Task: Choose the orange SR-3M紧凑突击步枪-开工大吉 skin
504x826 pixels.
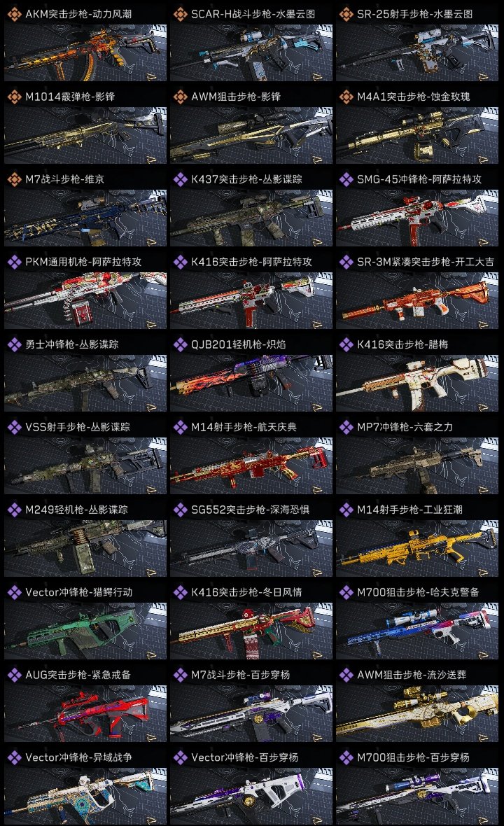Action: click(417, 300)
